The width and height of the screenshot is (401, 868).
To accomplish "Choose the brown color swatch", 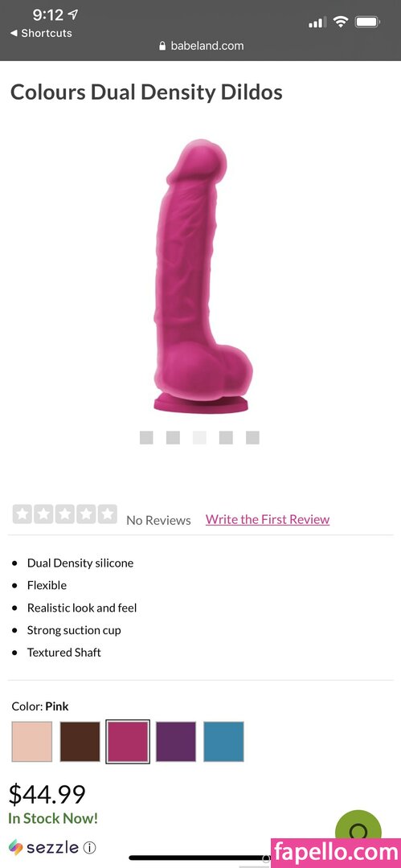I will point(80,741).
